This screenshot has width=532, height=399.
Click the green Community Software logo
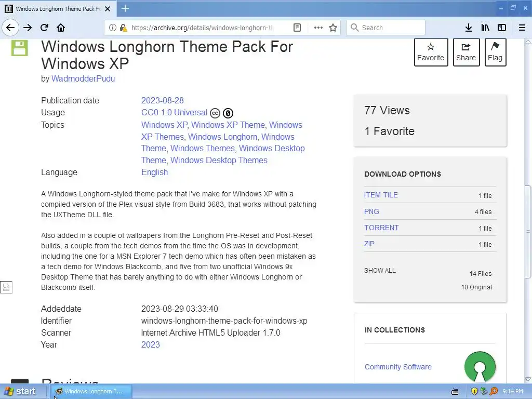[x=480, y=367]
